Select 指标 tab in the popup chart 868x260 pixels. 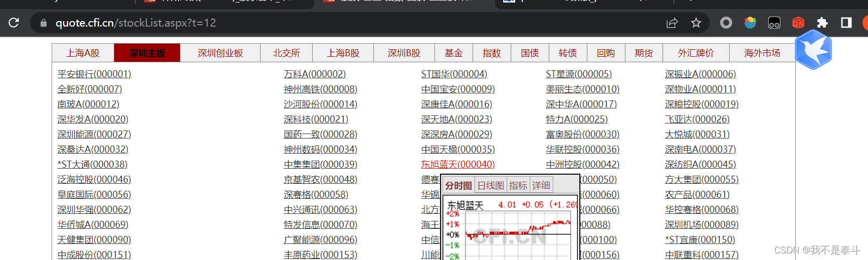(518, 186)
